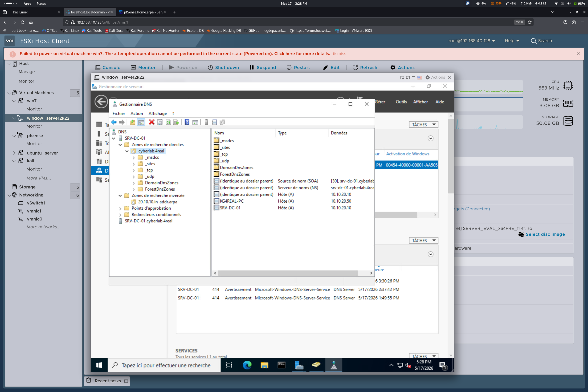The image size is (588, 392).
Task: Click the blue question mark Help icon
Action: click(x=187, y=122)
